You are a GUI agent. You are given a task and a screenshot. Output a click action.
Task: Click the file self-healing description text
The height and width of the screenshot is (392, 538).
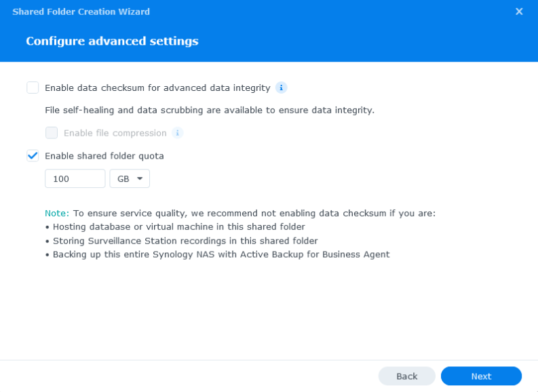point(210,111)
